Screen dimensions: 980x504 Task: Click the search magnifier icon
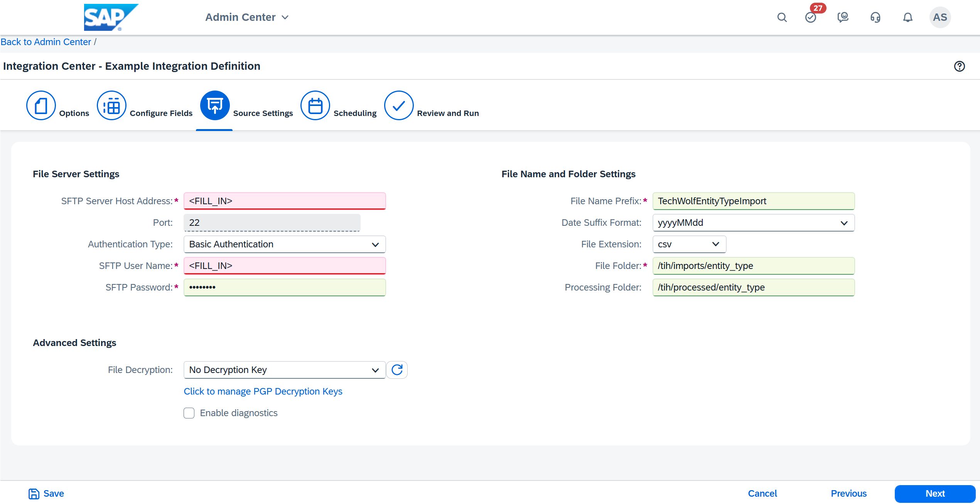(782, 17)
